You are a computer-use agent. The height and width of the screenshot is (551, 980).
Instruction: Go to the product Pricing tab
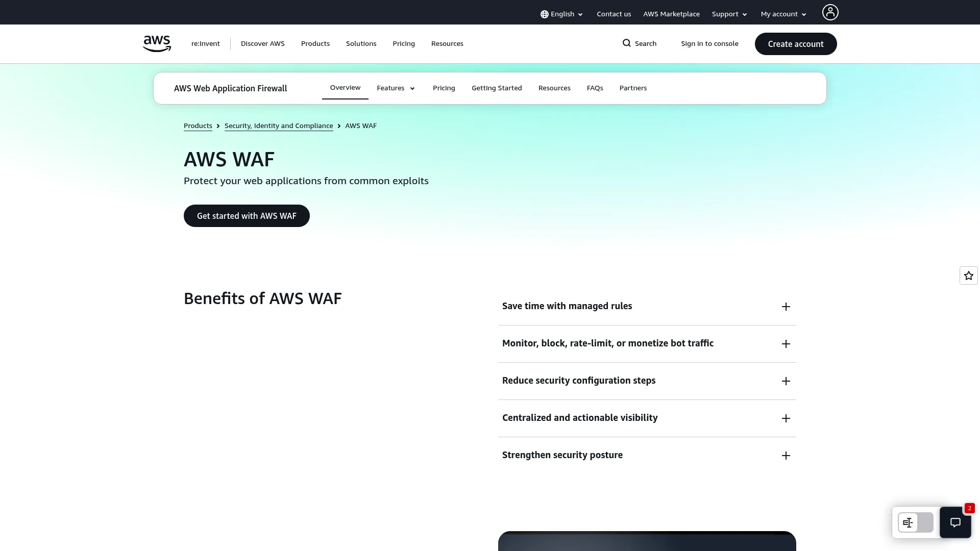click(444, 88)
